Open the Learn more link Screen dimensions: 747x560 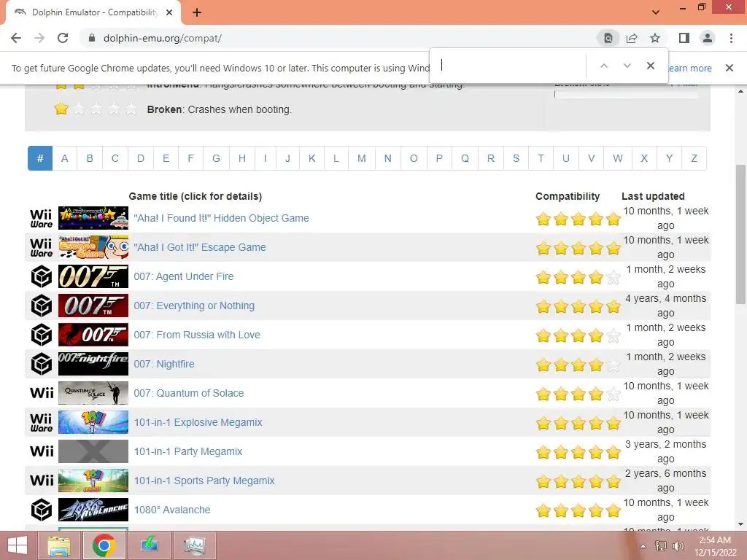689,68
